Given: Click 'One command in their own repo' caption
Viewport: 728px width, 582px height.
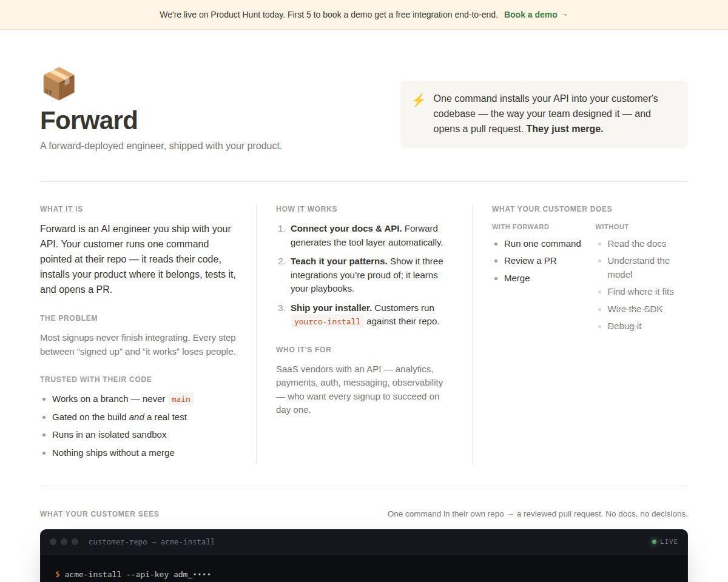Looking at the screenshot, I should point(538,514).
